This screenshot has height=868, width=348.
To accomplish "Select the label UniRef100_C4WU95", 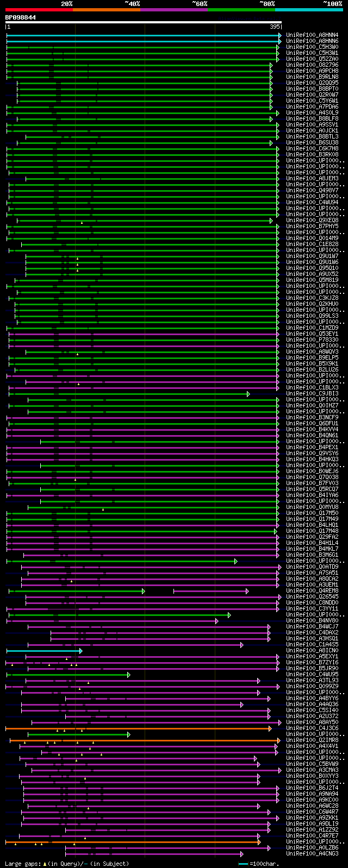I will pyautogui.click(x=312, y=674).
